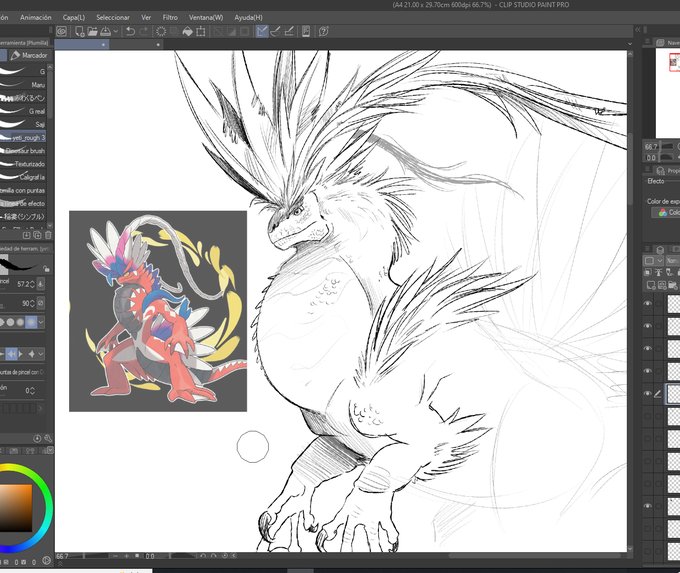Duplicate the selected sub tool

37,235
